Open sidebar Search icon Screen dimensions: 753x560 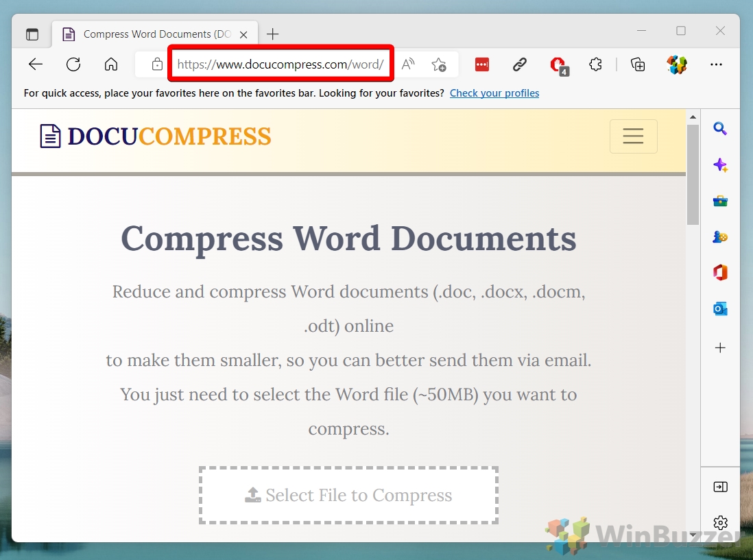click(720, 129)
